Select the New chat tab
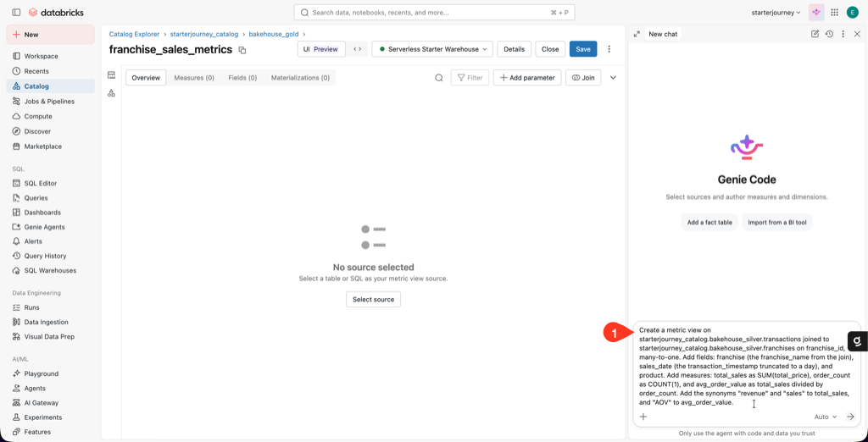The image size is (868, 442). click(x=663, y=34)
